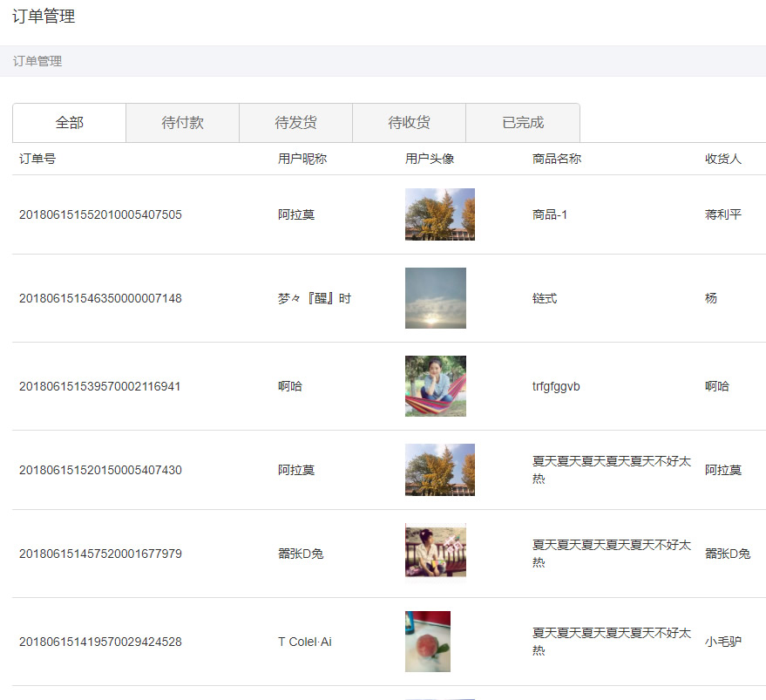Select order number 201806151520150005407430
This screenshot has width=766, height=700.
click(100, 470)
